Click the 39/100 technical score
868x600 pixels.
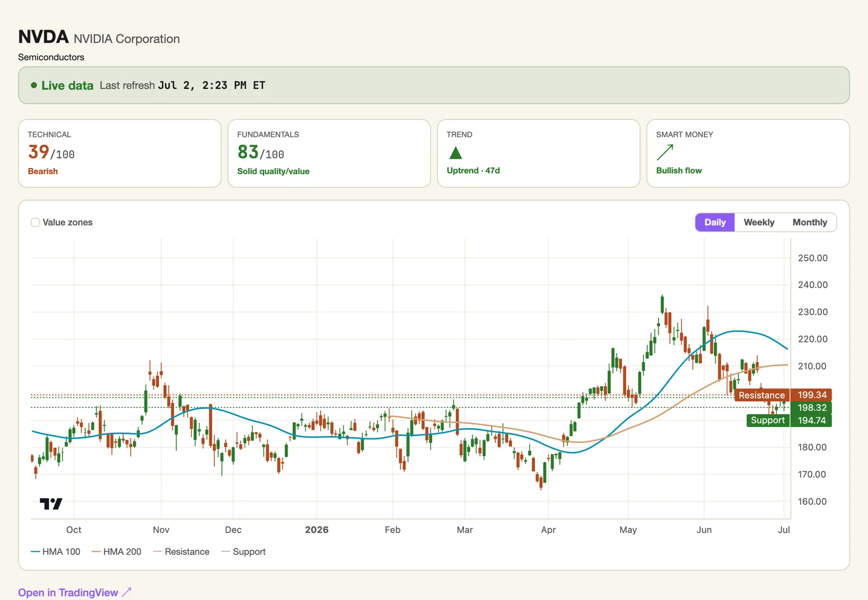(x=52, y=152)
